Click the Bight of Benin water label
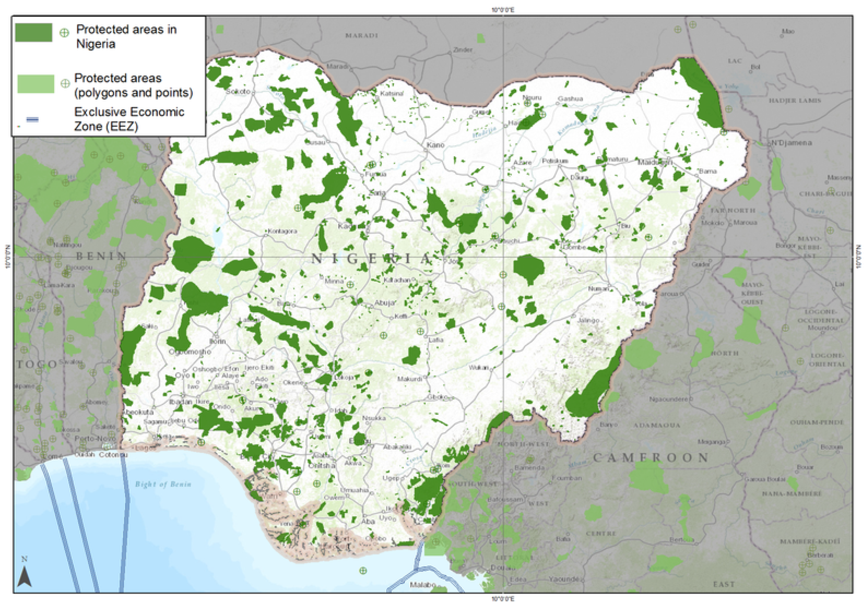 [x=163, y=484]
